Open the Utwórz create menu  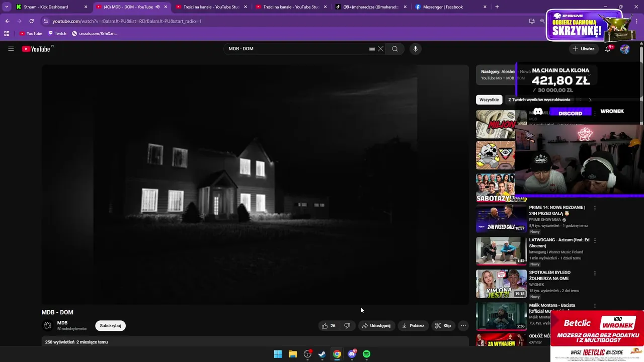click(x=584, y=49)
